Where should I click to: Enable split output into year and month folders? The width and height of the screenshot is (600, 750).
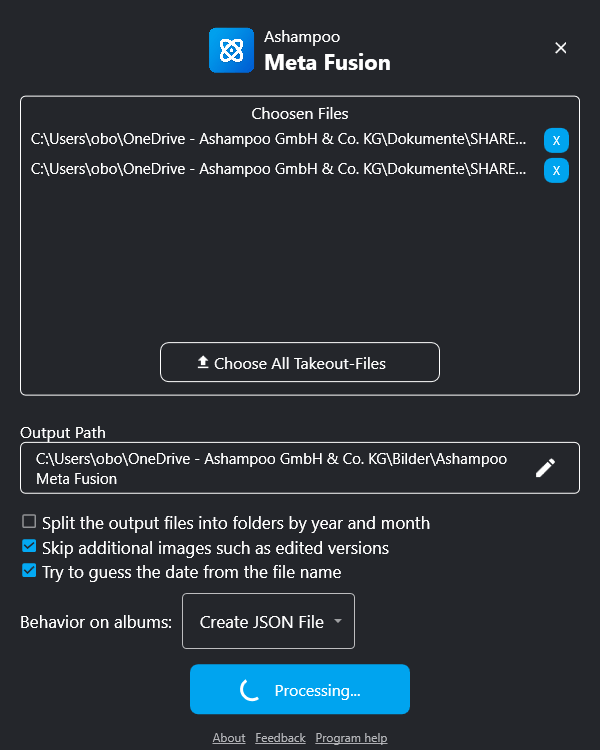(29, 522)
